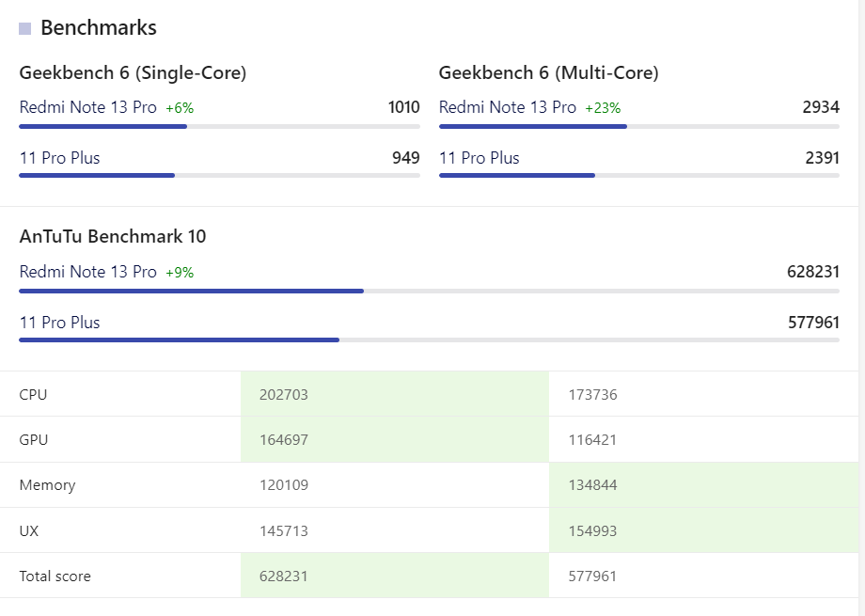
Task: Click the 11 Pro Plus single-core progress bar
Action: click(220, 176)
